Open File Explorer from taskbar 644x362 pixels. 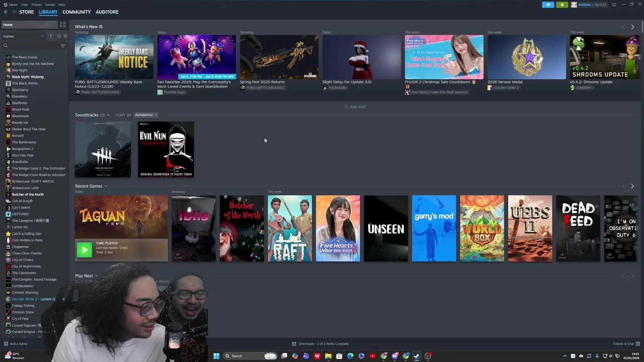click(x=328, y=356)
